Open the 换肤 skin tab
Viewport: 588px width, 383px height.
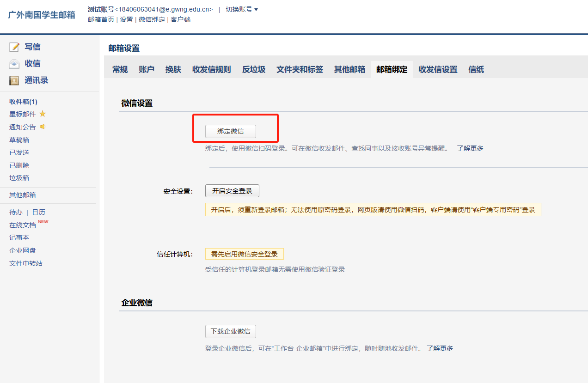click(x=173, y=69)
